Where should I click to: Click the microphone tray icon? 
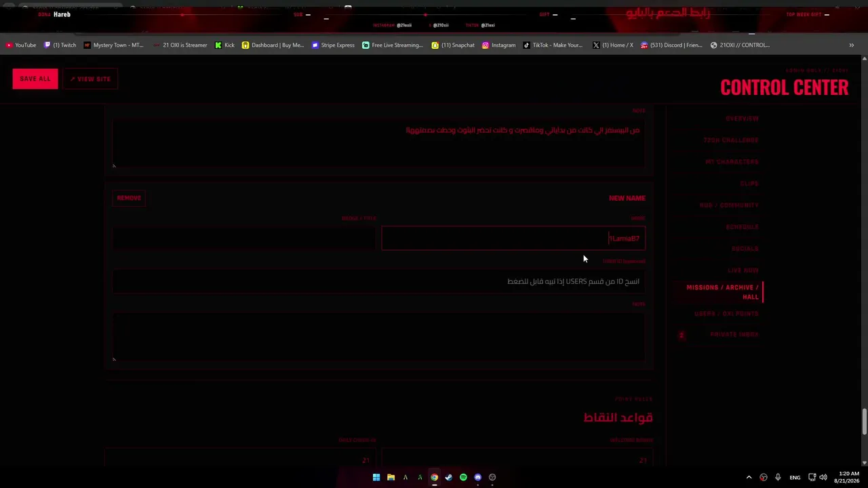click(778, 477)
